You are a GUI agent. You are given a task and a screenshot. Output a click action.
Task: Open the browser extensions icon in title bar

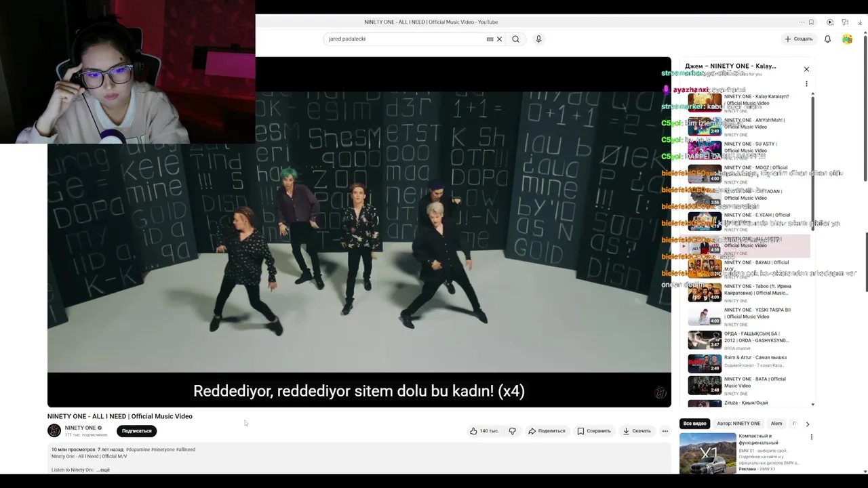tap(845, 22)
